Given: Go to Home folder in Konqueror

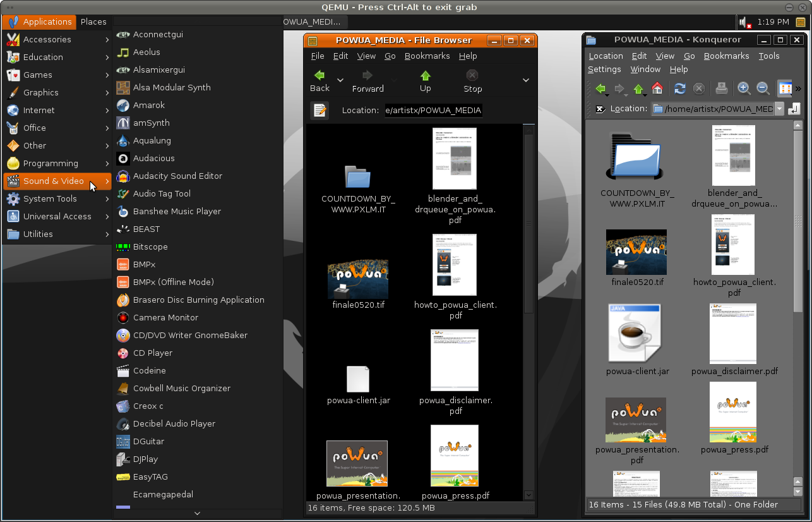Looking at the screenshot, I should coord(657,88).
